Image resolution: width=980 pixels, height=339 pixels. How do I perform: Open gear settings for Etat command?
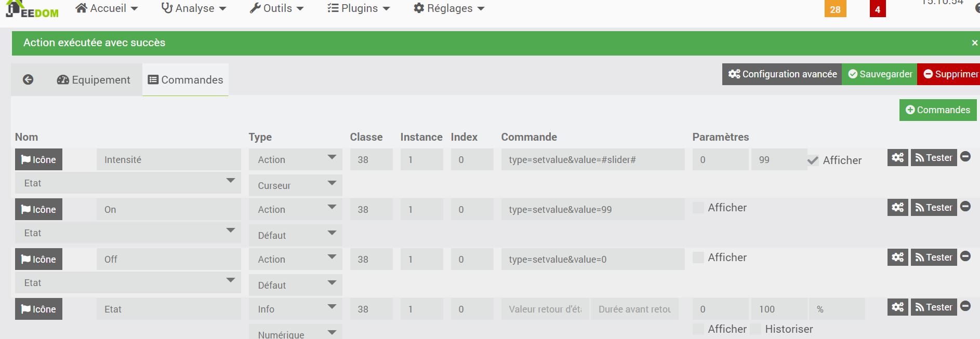(897, 307)
